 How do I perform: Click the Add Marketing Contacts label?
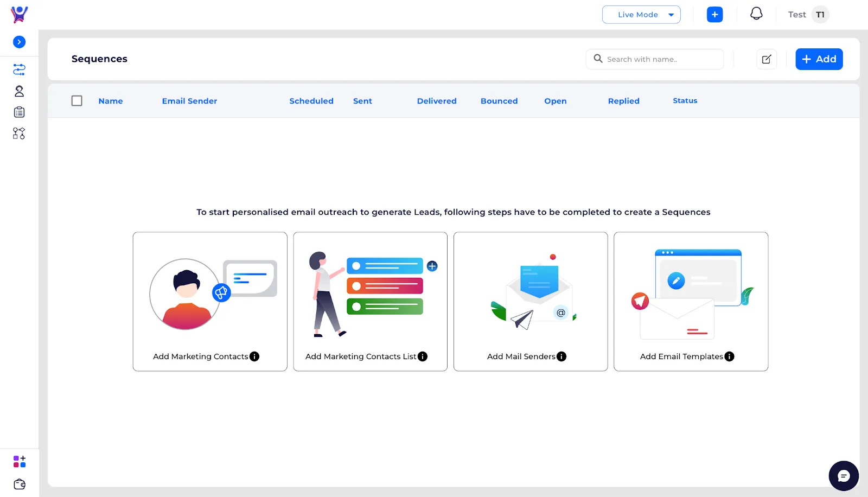201,356
